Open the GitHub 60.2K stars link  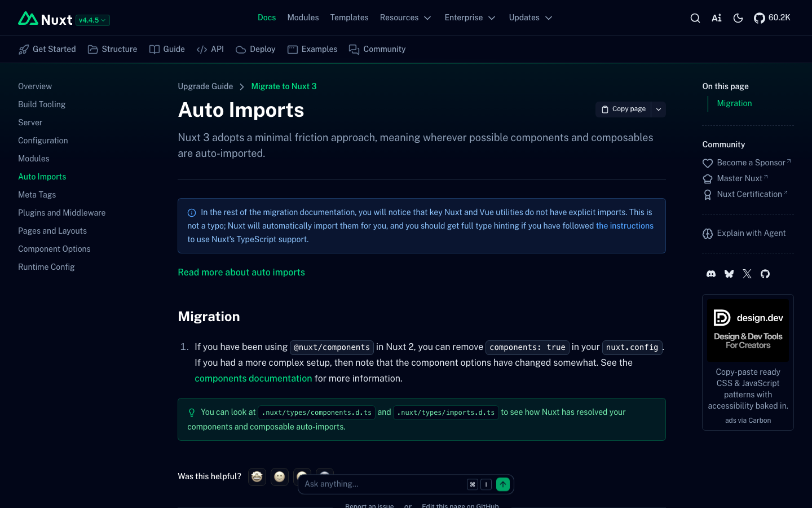tap(772, 18)
